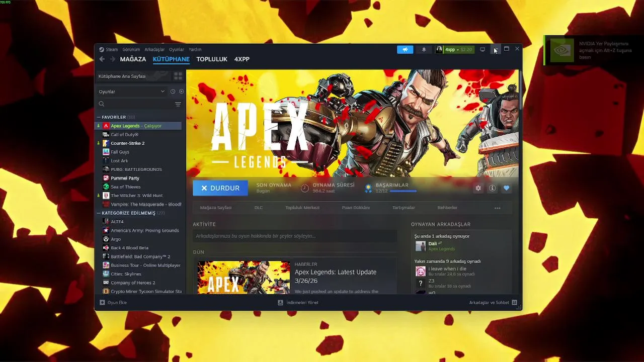This screenshot has height=362, width=644.
Task: Toggle library grid view icon
Action: coord(178,76)
